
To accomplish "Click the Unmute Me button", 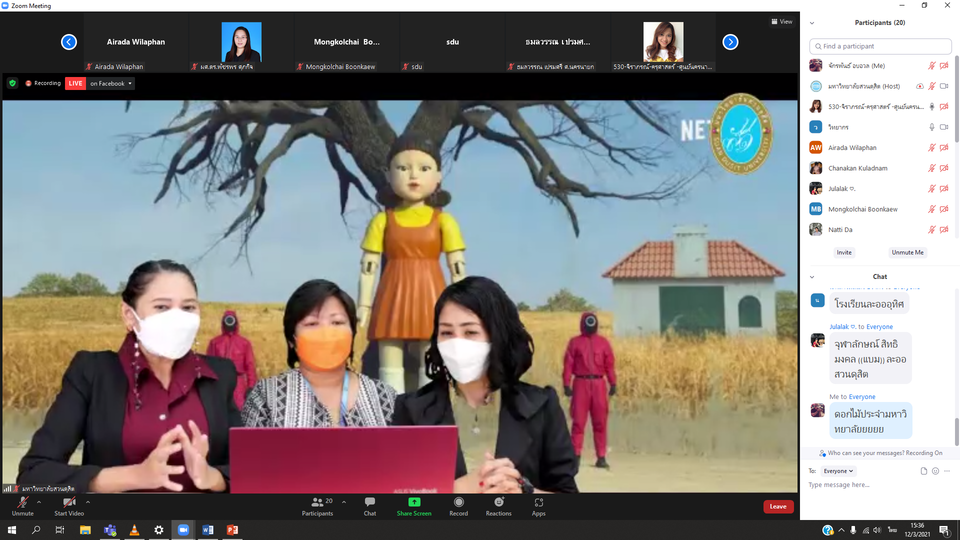I will pyautogui.click(x=907, y=252).
